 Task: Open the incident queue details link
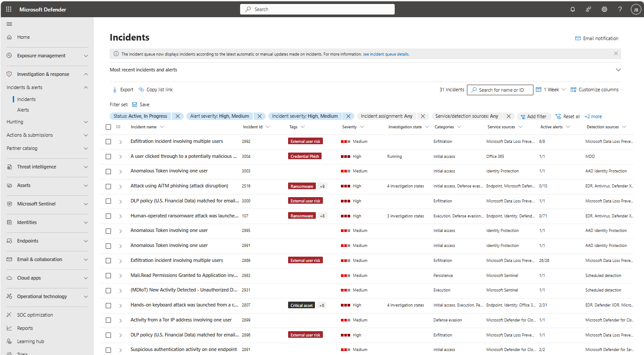(x=386, y=54)
